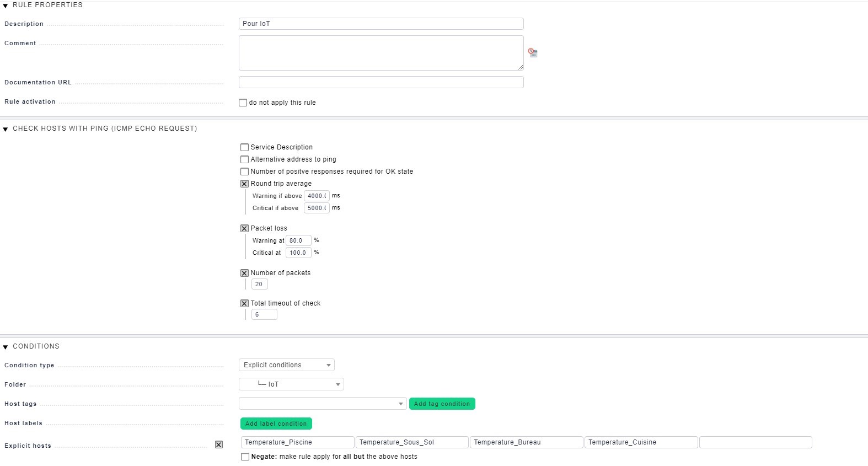Tick Number of positive responses required checkbox

(244, 172)
